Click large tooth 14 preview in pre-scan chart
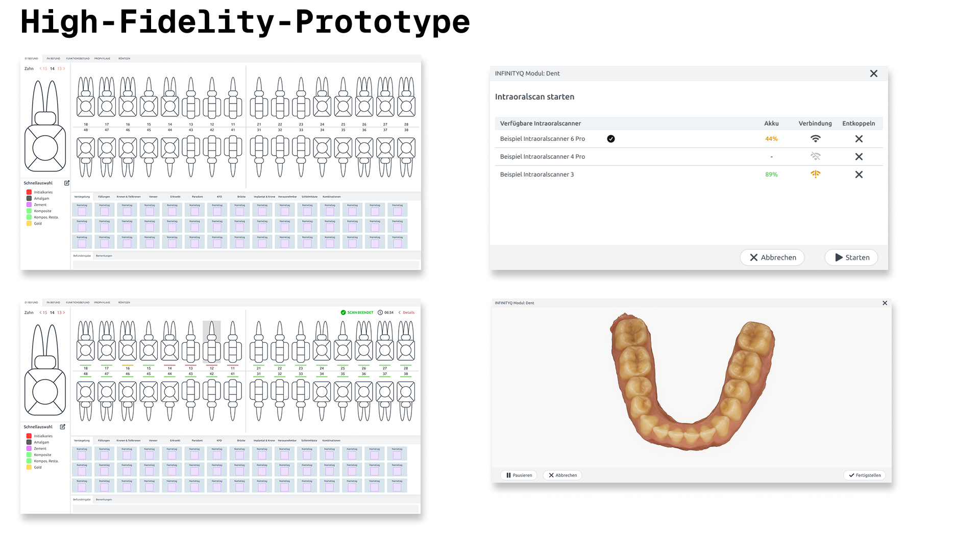 coord(45,126)
